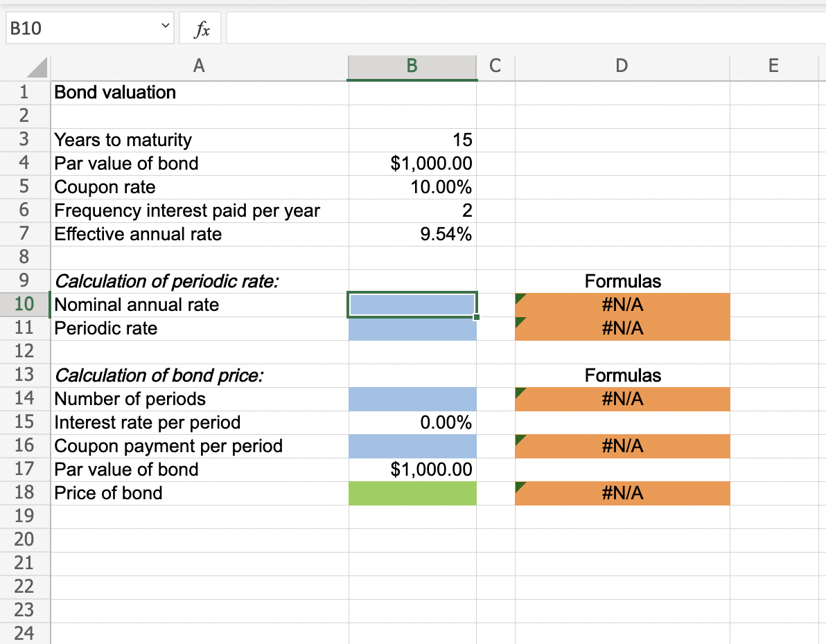Screen dimensions: 826x644
Task: Click the Insert Function fx icon
Action: click(200, 28)
